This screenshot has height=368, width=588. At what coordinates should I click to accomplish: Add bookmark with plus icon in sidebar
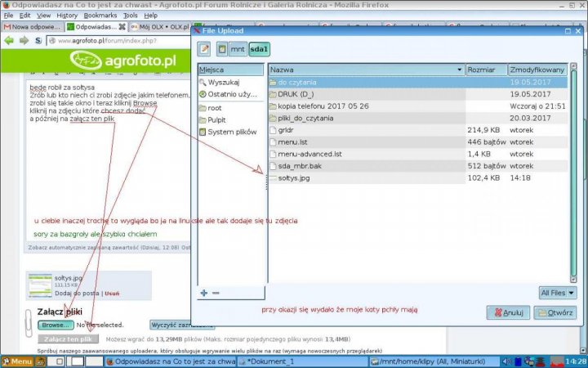pos(203,292)
